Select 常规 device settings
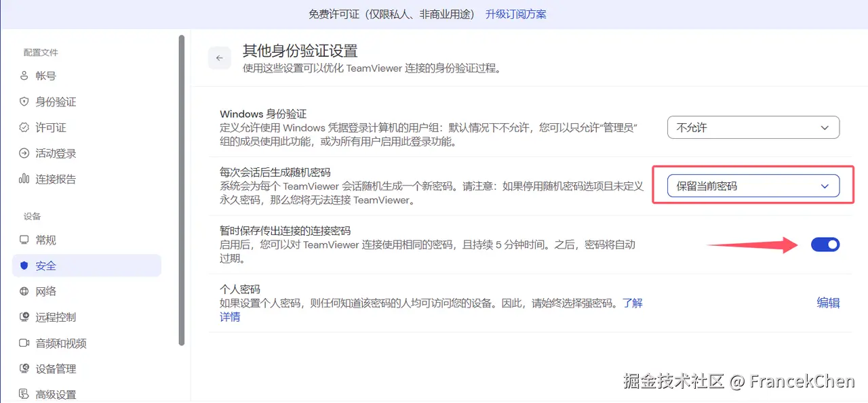This screenshot has height=403, width=868. tap(87, 240)
